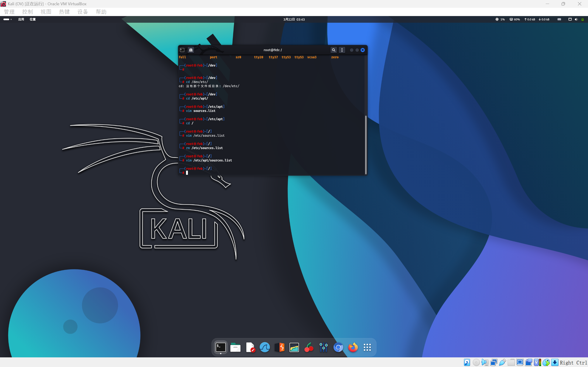Open Cherrytree from the dock
The width and height of the screenshot is (588, 367).
tap(309, 347)
